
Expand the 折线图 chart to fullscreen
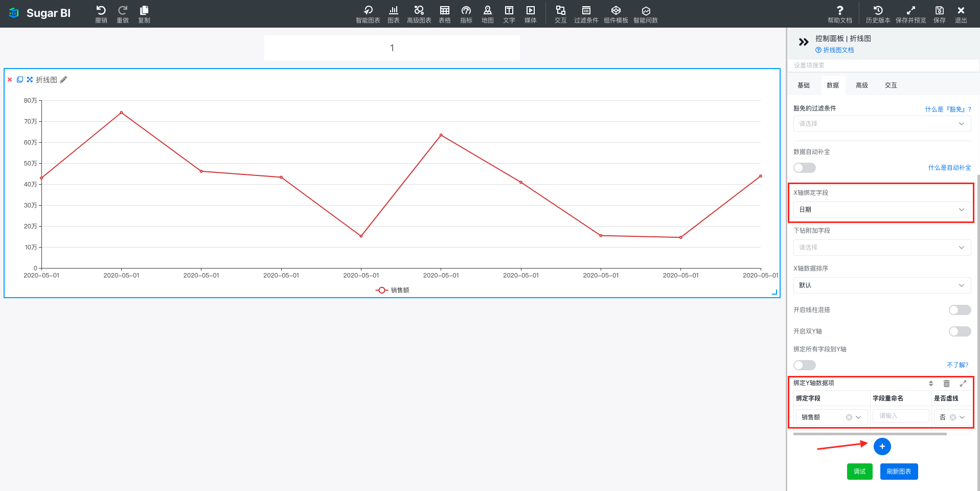pos(30,80)
